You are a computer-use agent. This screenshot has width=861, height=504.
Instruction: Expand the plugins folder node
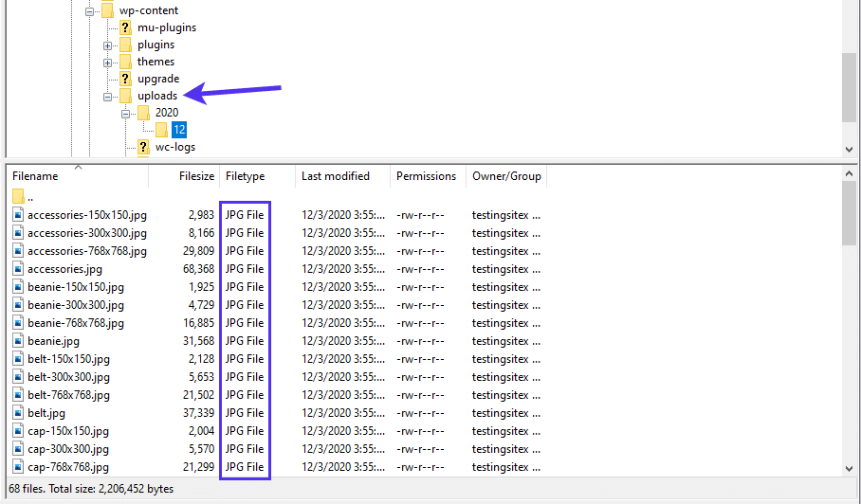tap(108, 45)
